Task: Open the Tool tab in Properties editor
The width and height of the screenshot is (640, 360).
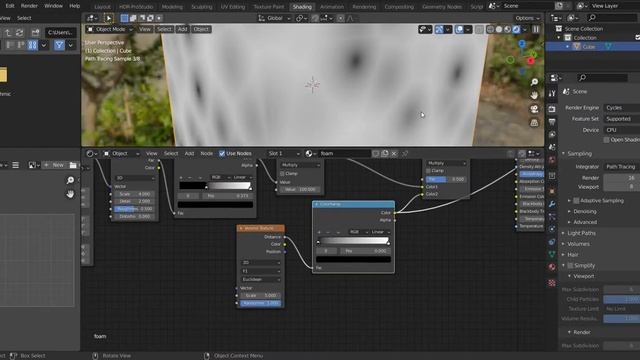Action: (x=552, y=93)
